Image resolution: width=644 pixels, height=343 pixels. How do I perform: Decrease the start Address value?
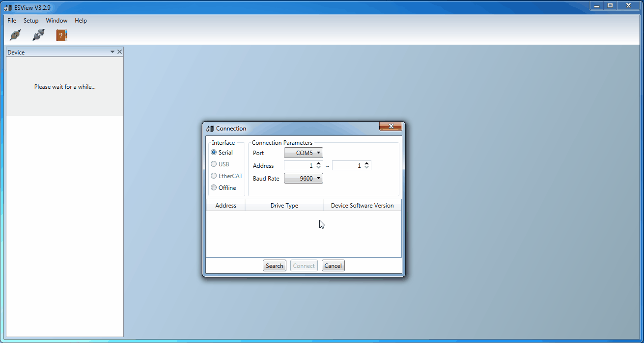(318, 168)
